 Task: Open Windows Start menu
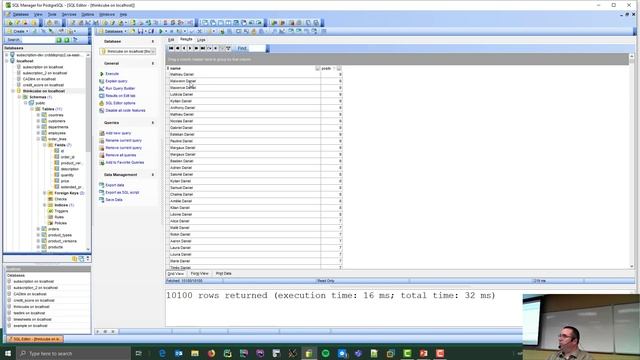click(x=8, y=353)
